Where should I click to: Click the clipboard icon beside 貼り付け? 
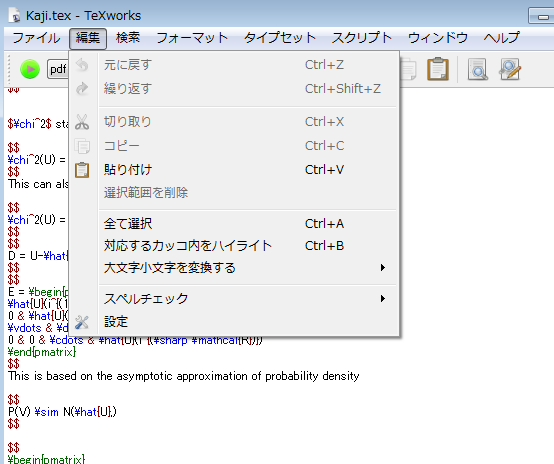[x=82, y=170]
